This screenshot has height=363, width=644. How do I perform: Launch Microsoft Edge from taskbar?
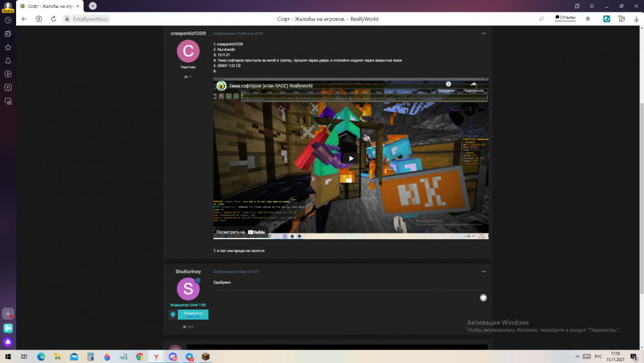click(x=41, y=357)
